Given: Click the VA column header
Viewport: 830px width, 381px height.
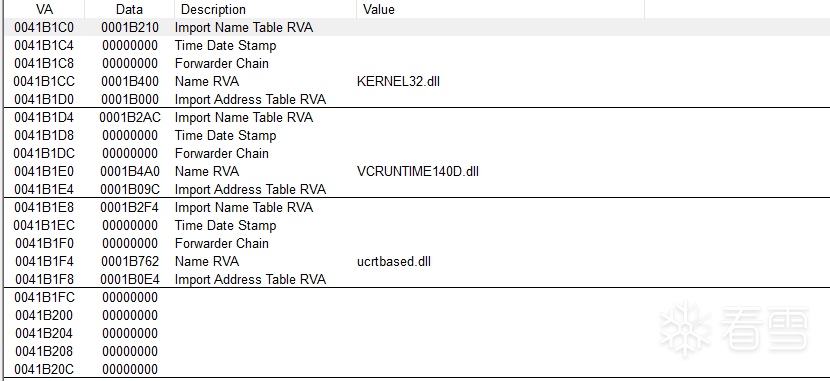Looking at the screenshot, I should pos(44,9).
